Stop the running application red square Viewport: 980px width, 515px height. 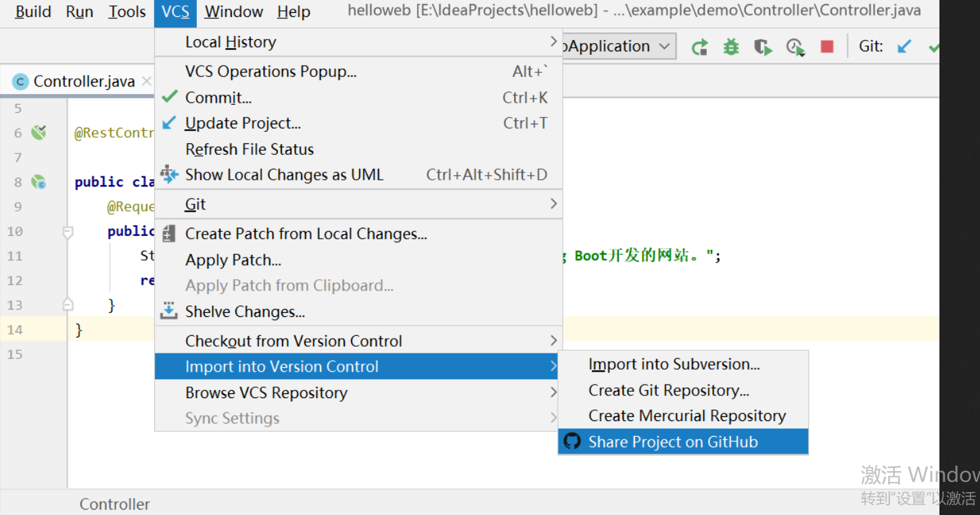[826, 47]
